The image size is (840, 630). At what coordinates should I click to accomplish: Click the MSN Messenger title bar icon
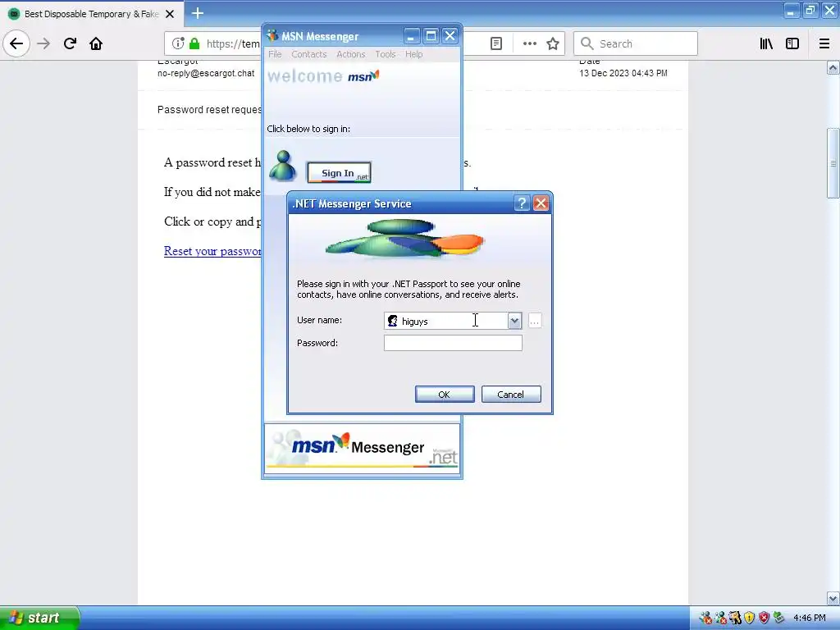pos(272,36)
